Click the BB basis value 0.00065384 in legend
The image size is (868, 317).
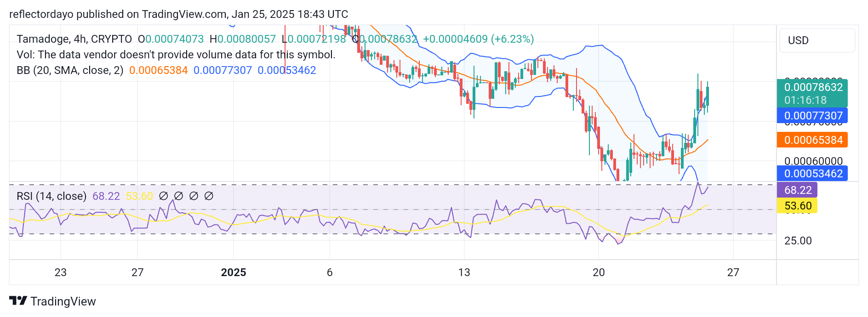coord(159,70)
